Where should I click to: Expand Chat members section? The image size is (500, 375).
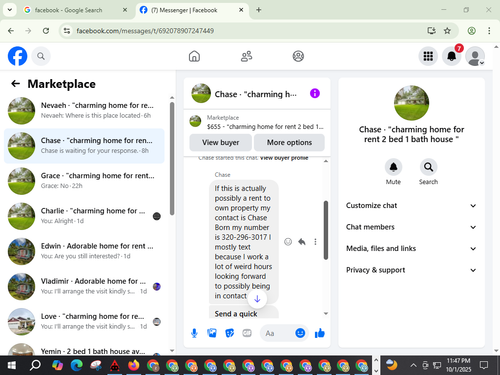[411, 227]
